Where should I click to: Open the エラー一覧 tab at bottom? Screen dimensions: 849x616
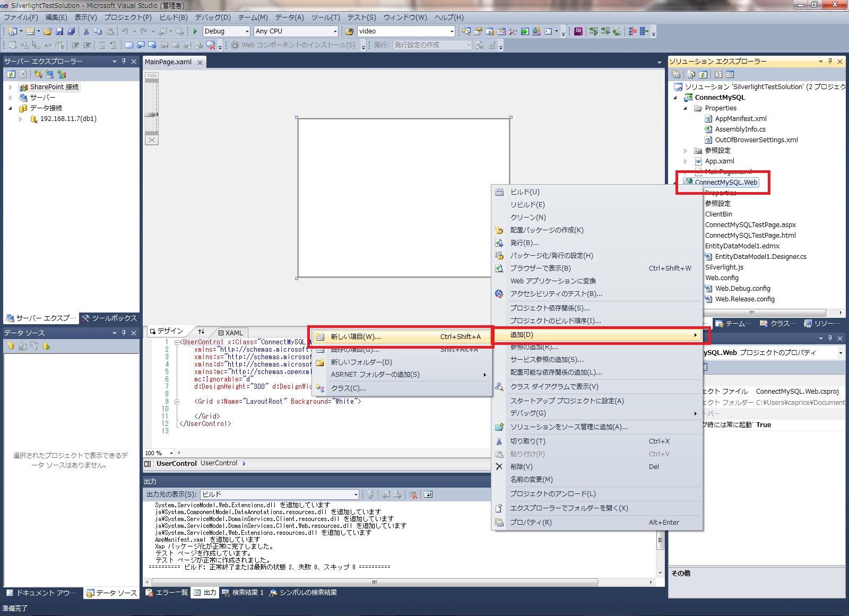(x=167, y=593)
